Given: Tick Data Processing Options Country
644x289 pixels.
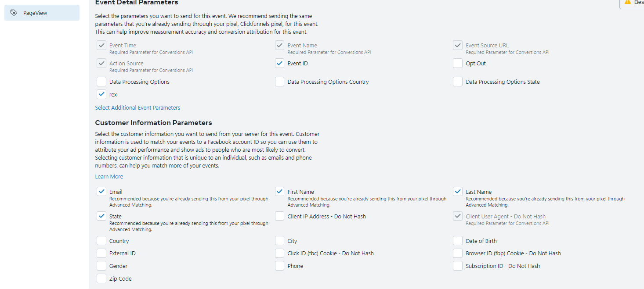Looking at the screenshot, I should [x=279, y=82].
